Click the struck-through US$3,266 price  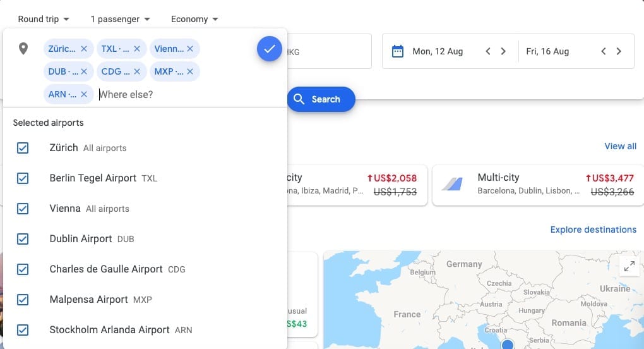coord(612,192)
